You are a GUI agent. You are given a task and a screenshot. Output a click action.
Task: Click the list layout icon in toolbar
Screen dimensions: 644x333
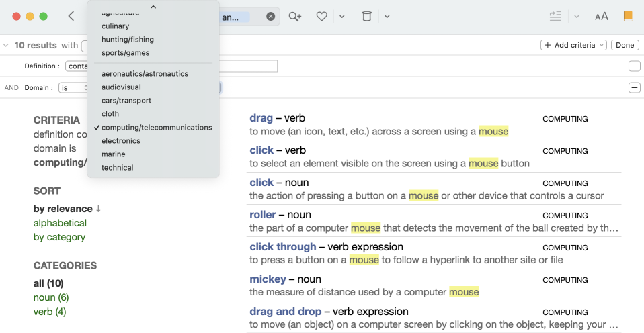555,17
